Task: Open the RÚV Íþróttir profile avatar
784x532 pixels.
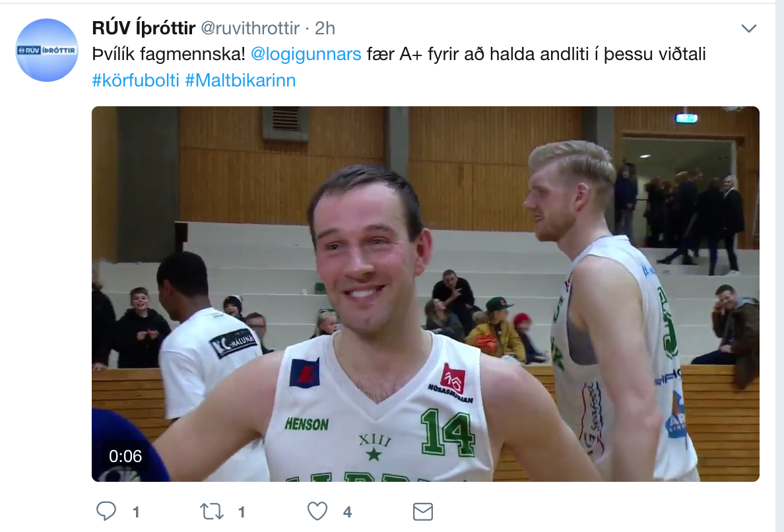Action: [x=47, y=50]
